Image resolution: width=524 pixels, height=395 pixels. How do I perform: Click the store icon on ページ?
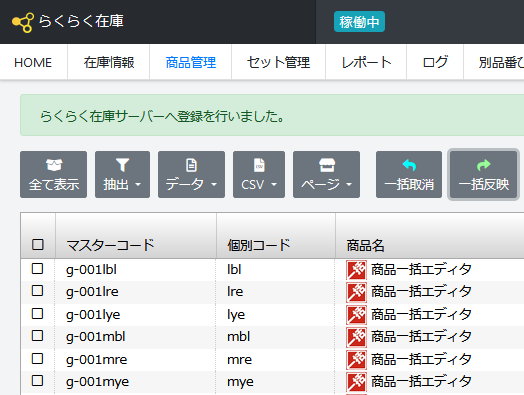point(327,165)
